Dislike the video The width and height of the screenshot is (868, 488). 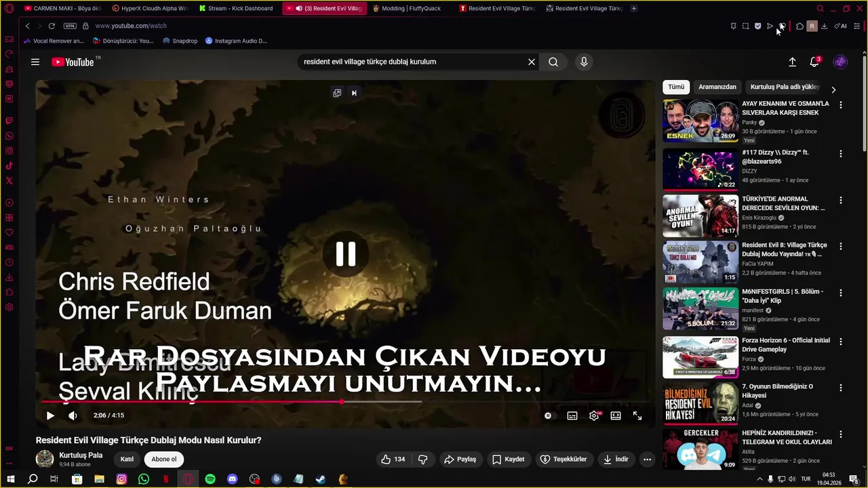(x=423, y=459)
